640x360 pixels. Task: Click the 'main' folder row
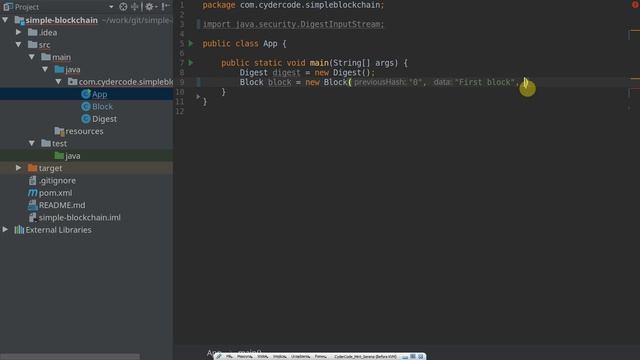(87, 57)
